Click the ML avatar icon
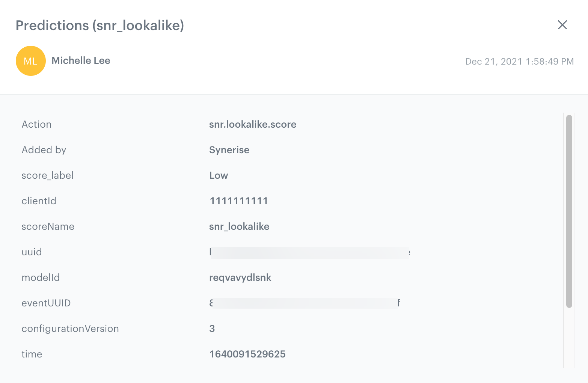This screenshot has height=383, width=588. tap(30, 60)
